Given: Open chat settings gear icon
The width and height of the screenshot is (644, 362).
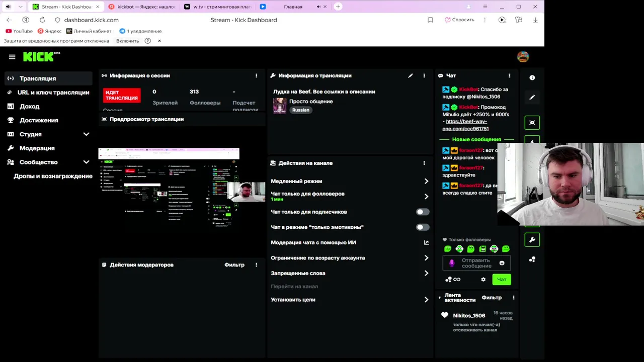Looking at the screenshot, I should click(484, 280).
